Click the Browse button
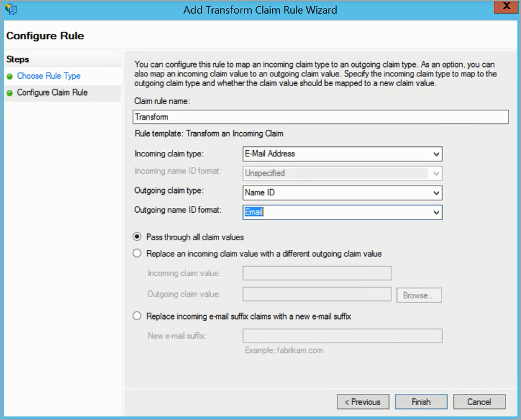 pos(419,295)
